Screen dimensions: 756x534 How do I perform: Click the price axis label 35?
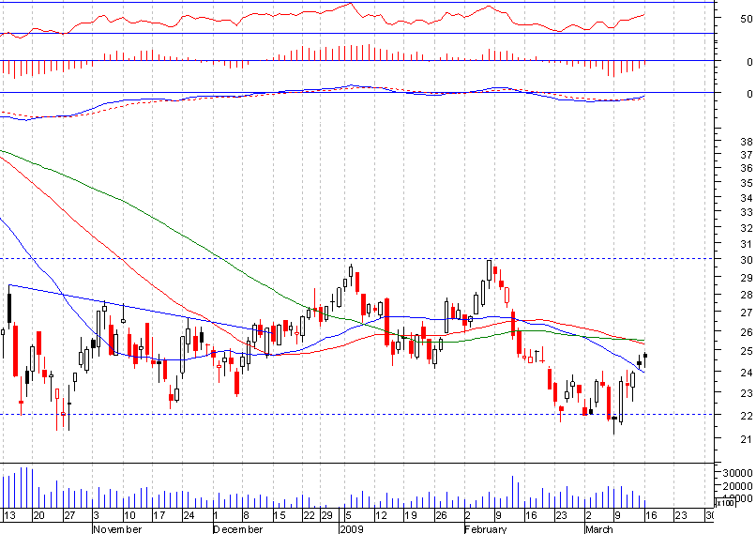[747, 183]
